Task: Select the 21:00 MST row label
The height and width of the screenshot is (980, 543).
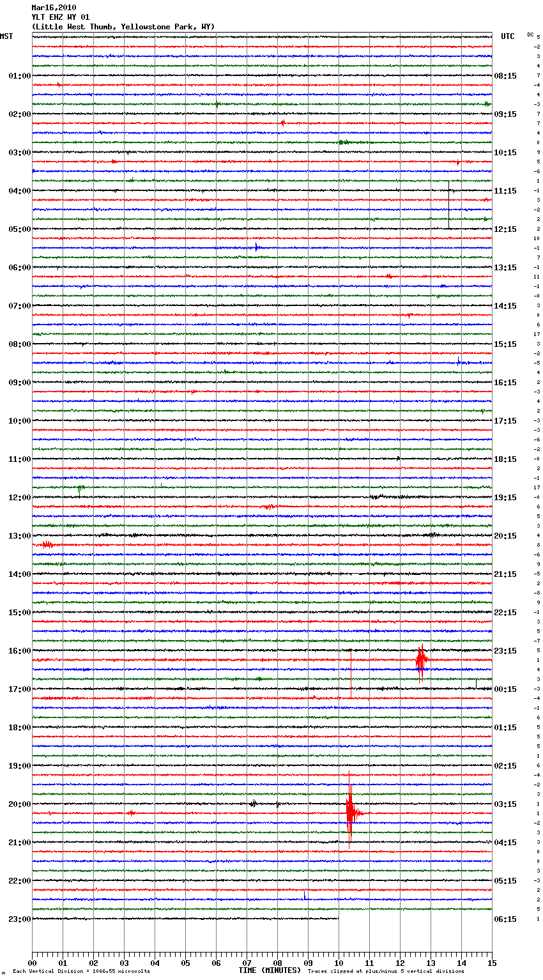Action: pyautogui.click(x=20, y=843)
